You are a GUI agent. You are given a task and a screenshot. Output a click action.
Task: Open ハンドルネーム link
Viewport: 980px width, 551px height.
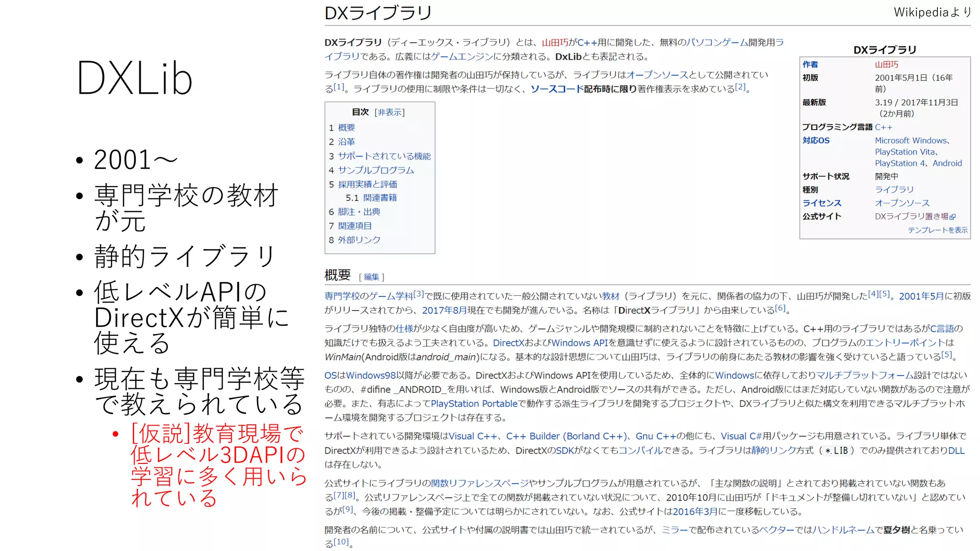844,530
